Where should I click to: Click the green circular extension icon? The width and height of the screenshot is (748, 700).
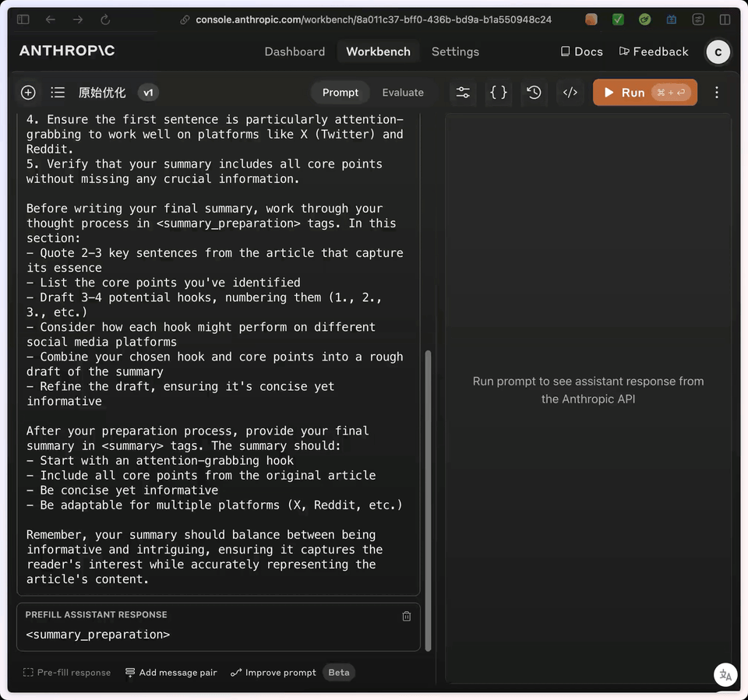tap(644, 19)
